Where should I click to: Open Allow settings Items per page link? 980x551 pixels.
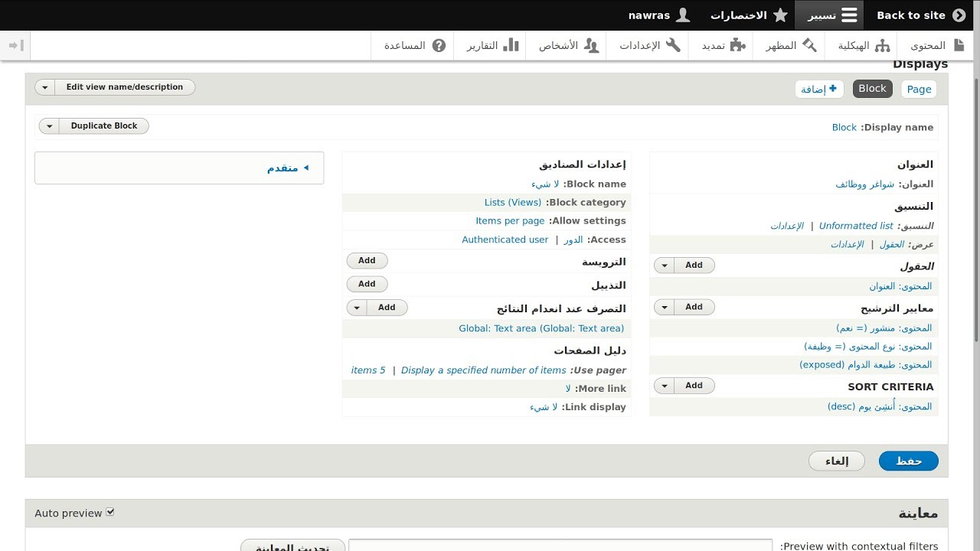pos(510,221)
